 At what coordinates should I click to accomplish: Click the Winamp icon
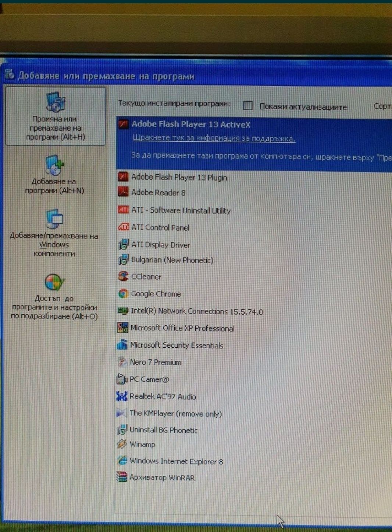pos(122,444)
